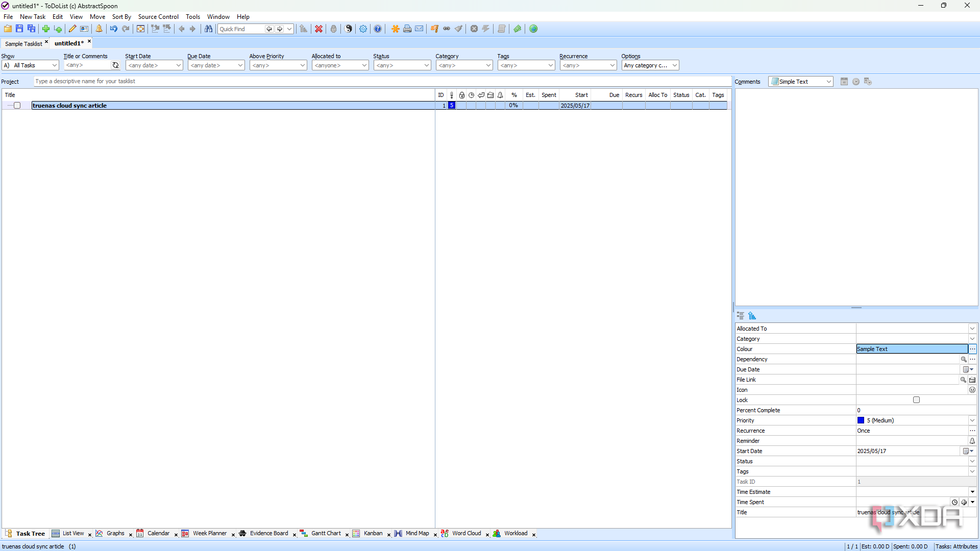Viewport: 980px width, 551px height.
Task: Click the envelope Send Email icon
Action: [x=419, y=29]
